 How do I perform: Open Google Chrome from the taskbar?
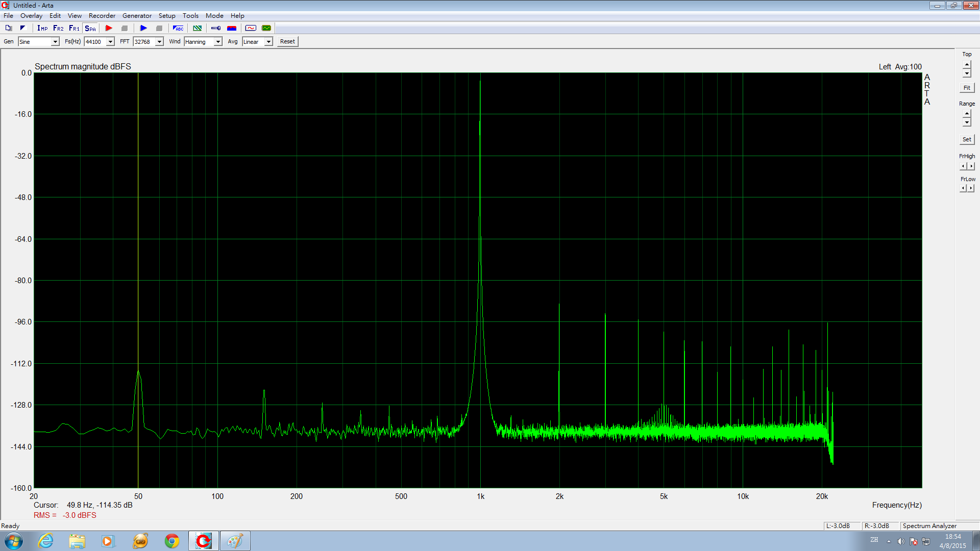(172, 541)
